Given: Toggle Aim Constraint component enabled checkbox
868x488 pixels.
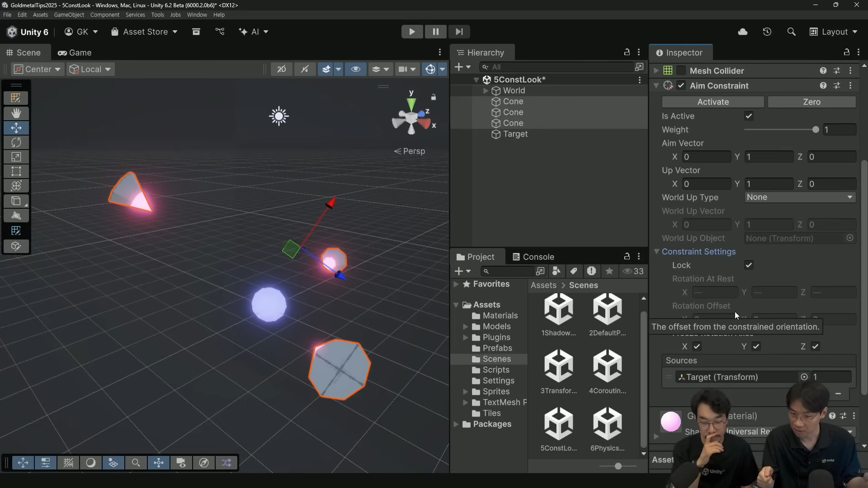Looking at the screenshot, I should click(681, 85).
